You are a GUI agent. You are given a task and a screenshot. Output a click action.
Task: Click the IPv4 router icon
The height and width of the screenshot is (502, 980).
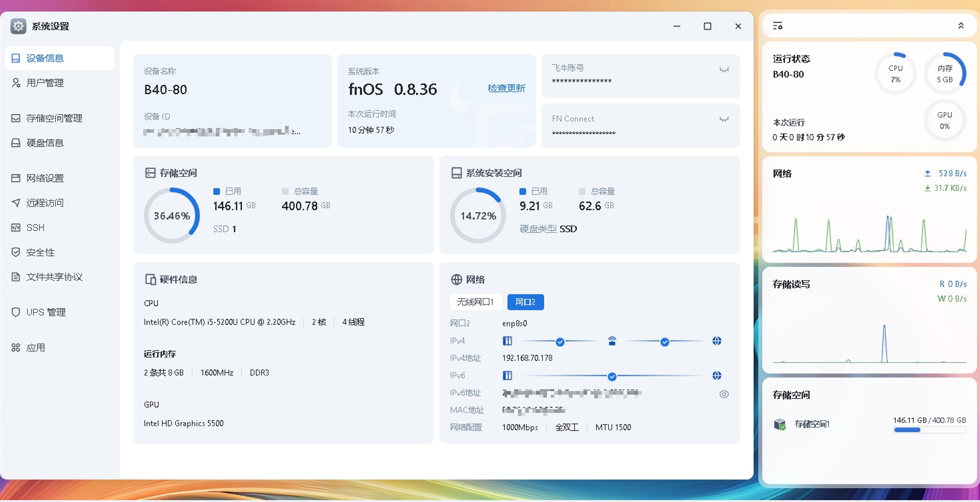(612, 341)
